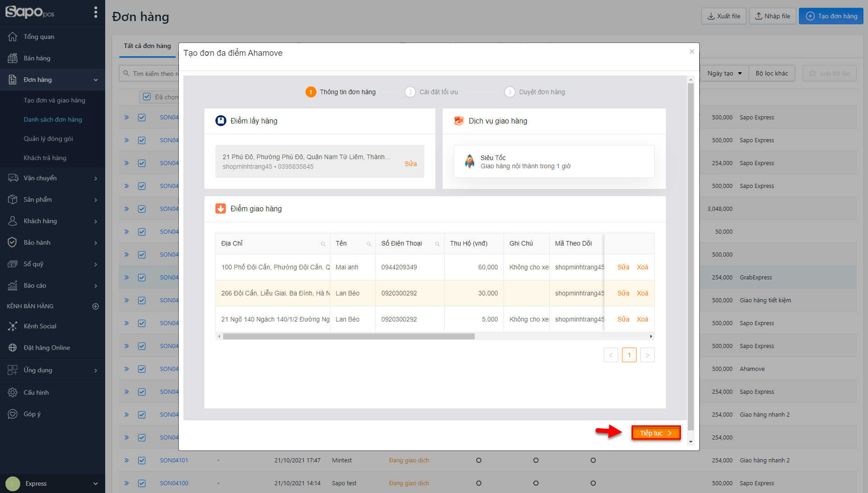Click the Sản phẩm box icon
Viewport: 868px width, 493px height.
[12, 199]
